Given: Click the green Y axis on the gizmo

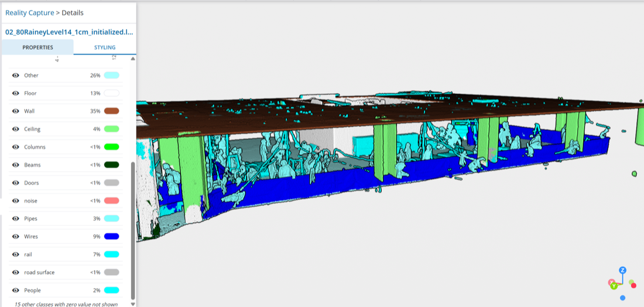Looking at the screenshot, I should [x=614, y=286].
